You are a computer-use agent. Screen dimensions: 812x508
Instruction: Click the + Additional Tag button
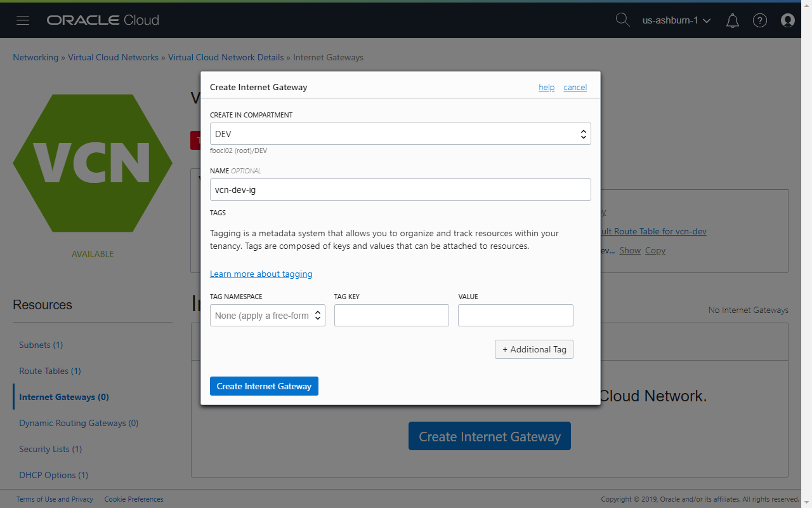534,349
